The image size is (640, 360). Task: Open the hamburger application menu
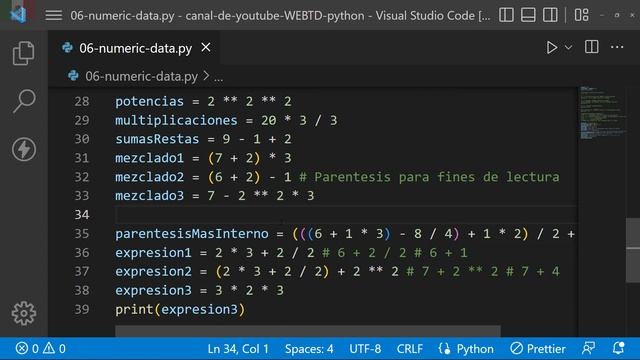[x=53, y=16]
